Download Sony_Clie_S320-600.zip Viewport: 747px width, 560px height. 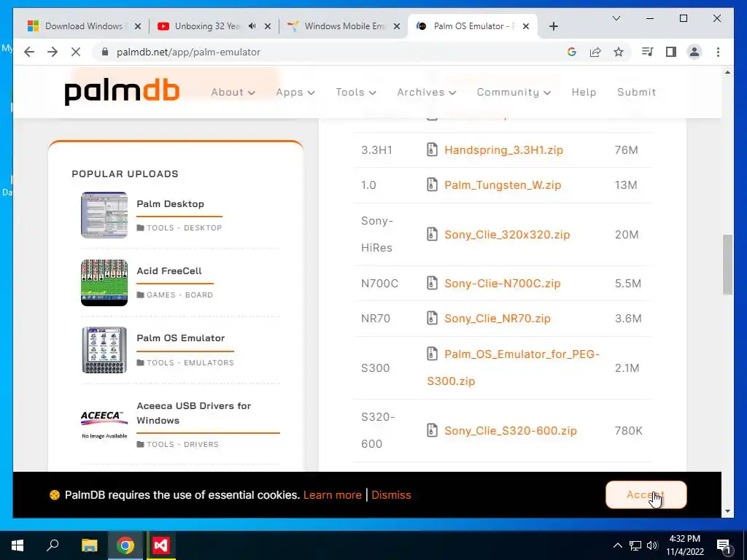click(510, 430)
